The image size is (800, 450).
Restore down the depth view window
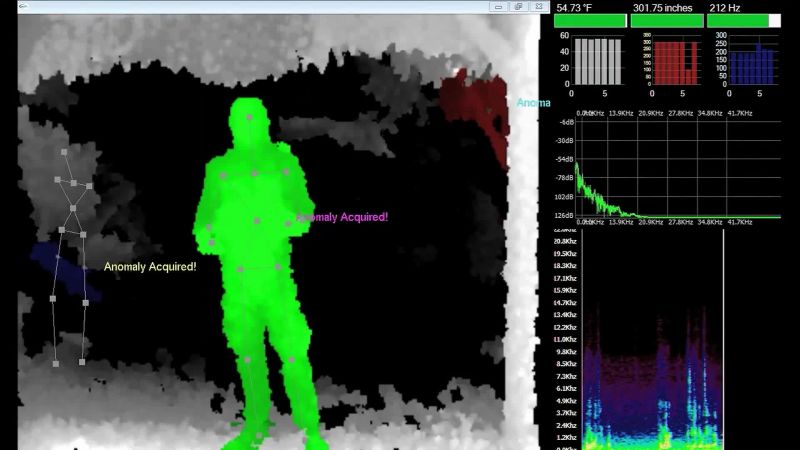(519, 7)
